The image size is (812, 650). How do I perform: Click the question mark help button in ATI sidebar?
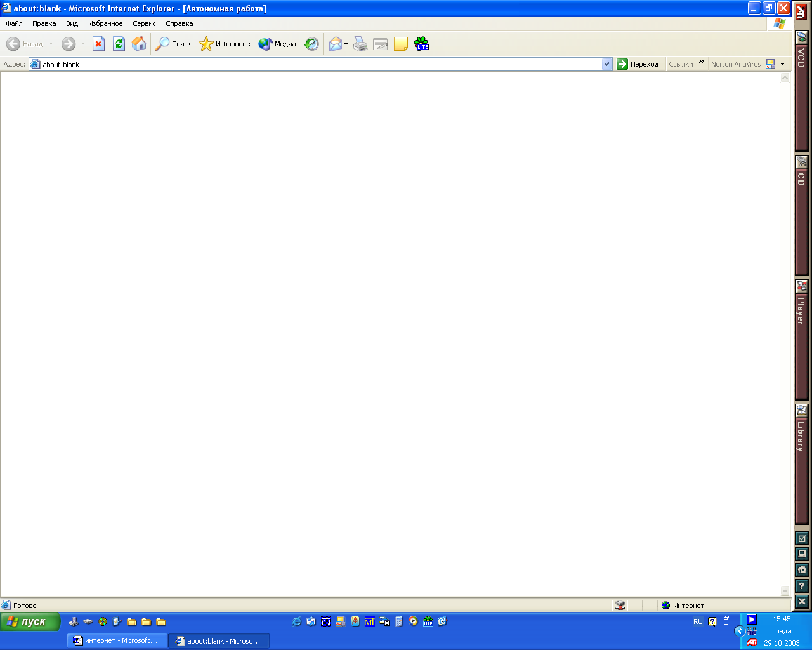(x=802, y=586)
